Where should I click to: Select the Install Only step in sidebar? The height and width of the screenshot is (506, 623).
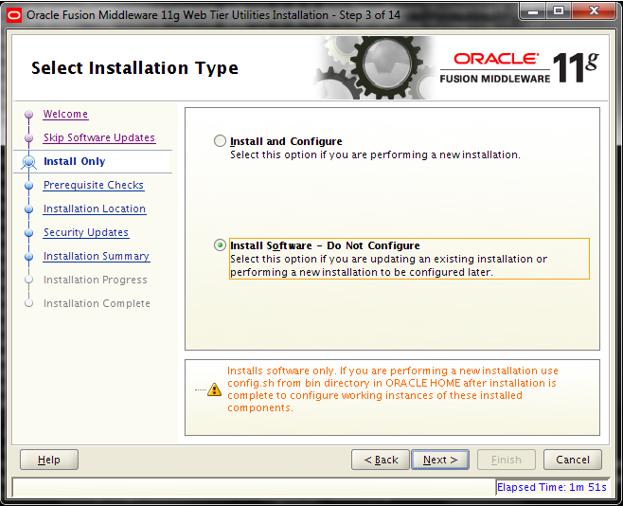tap(74, 161)
